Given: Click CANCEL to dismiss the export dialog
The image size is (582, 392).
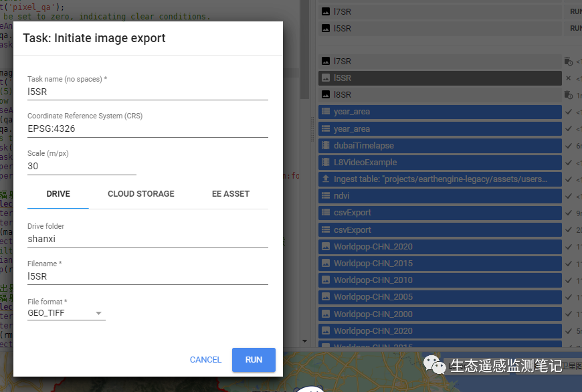Looking at the screenshot, I should pos(205,360).
